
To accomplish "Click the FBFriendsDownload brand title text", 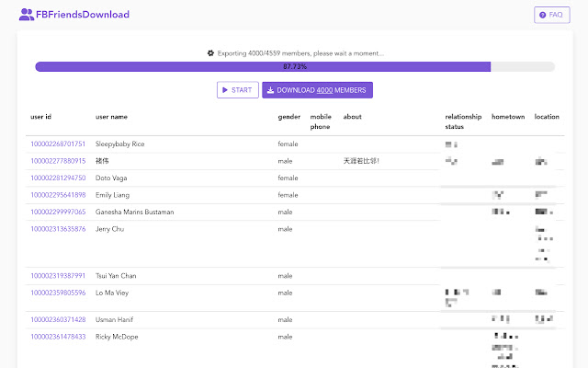I will (x=83, y=15).
